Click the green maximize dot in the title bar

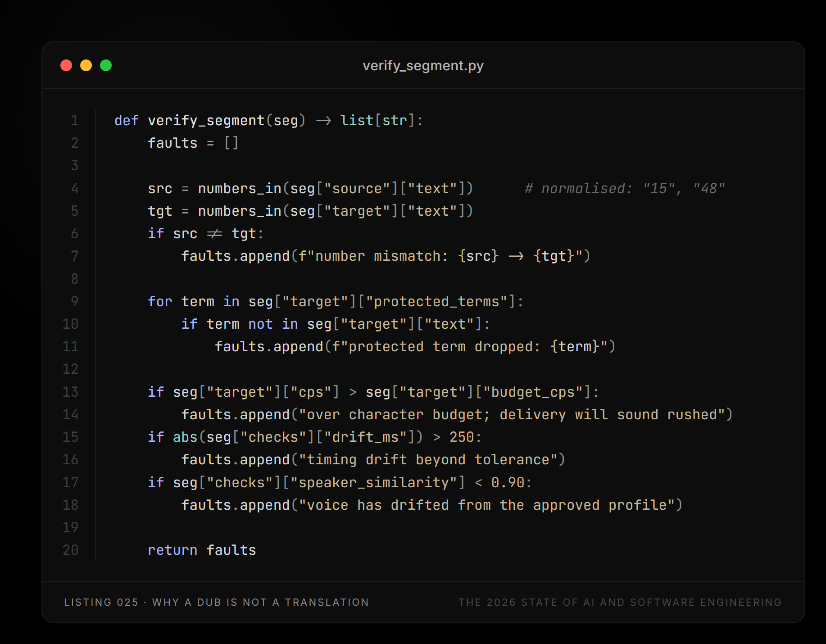click(106, 65)
